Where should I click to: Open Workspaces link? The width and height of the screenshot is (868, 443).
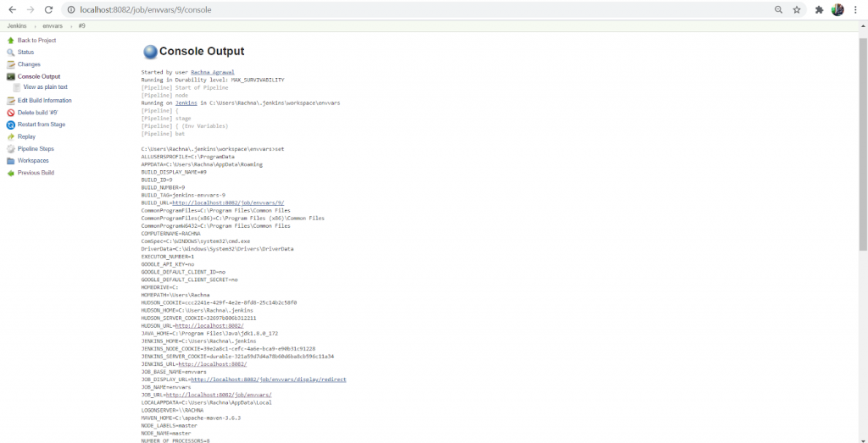click(x=33, y=160)
